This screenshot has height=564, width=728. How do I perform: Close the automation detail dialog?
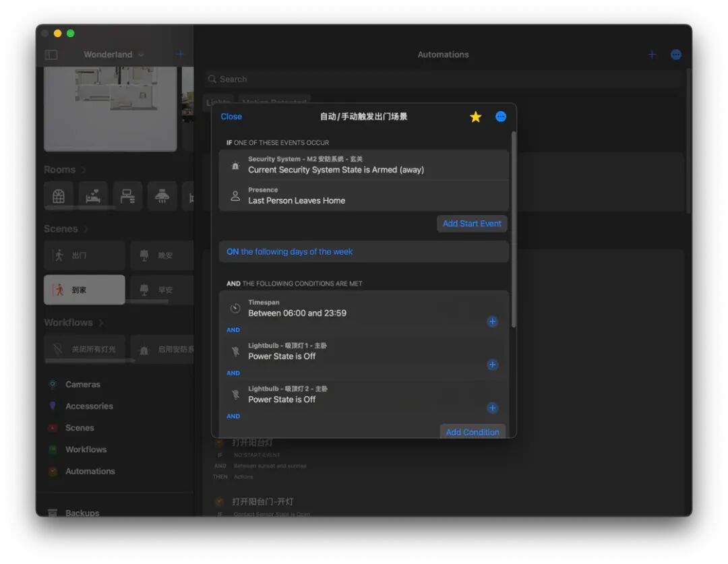pos(231,117)
